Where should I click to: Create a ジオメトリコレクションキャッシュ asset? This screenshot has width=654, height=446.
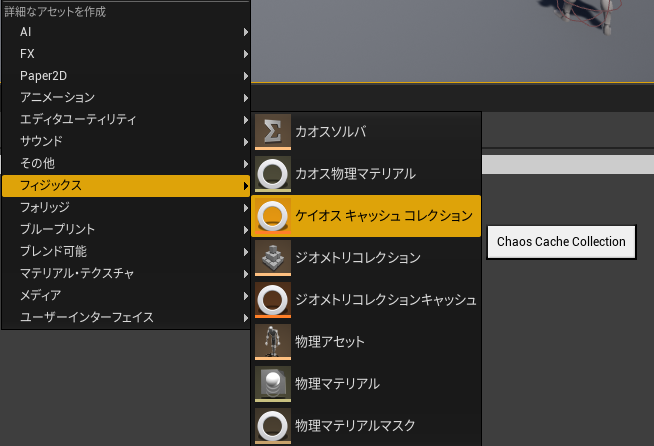[366, 300]
